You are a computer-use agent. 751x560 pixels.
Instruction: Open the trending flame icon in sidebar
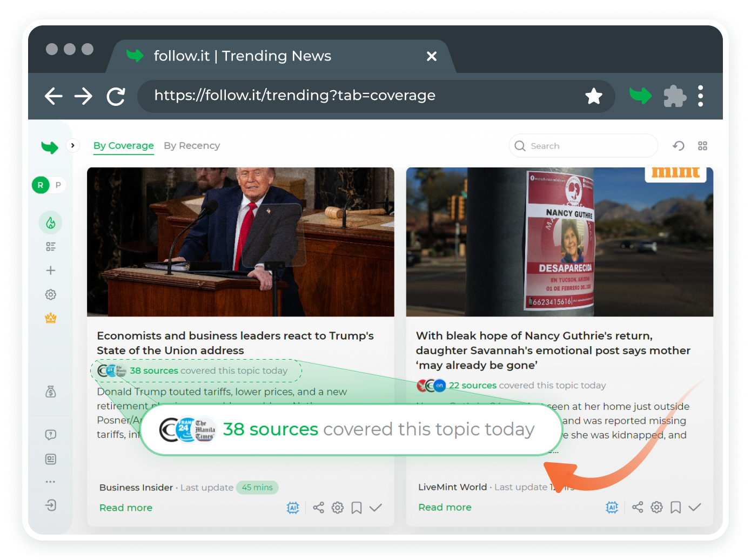50,223
